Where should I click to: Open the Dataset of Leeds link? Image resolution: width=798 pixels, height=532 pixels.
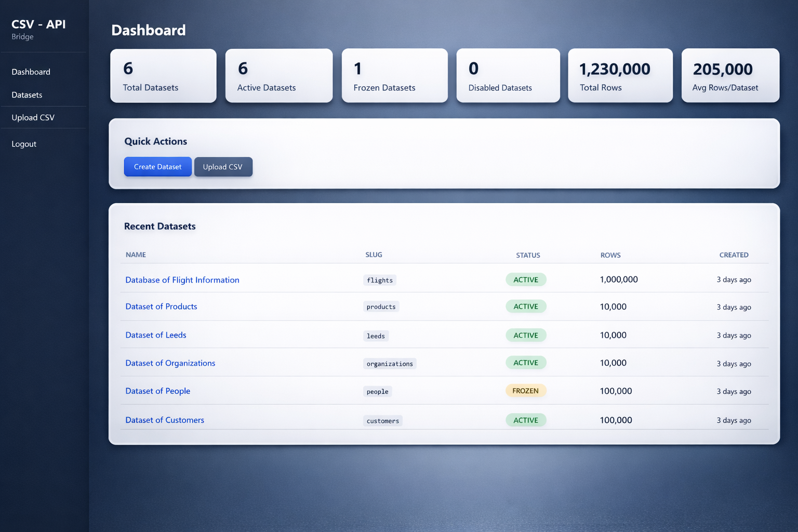[155, 335]
